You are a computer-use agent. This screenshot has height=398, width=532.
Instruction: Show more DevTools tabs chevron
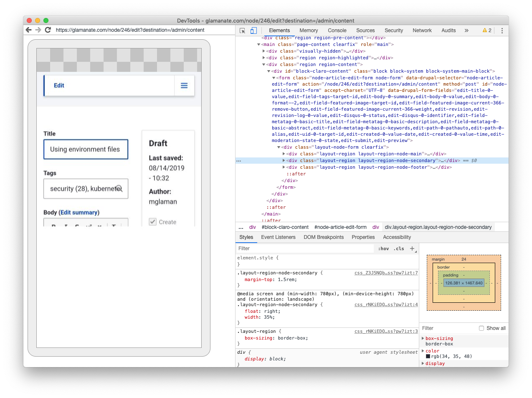pyautogui.click(x=466, y=30)
